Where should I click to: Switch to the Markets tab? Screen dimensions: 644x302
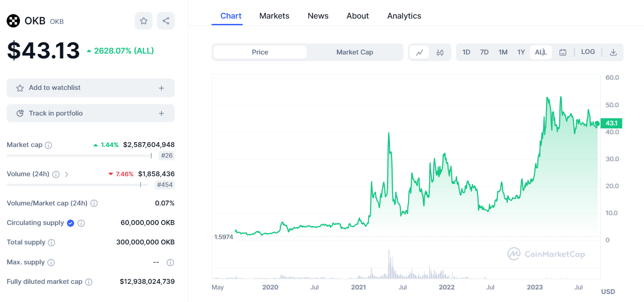274,16
